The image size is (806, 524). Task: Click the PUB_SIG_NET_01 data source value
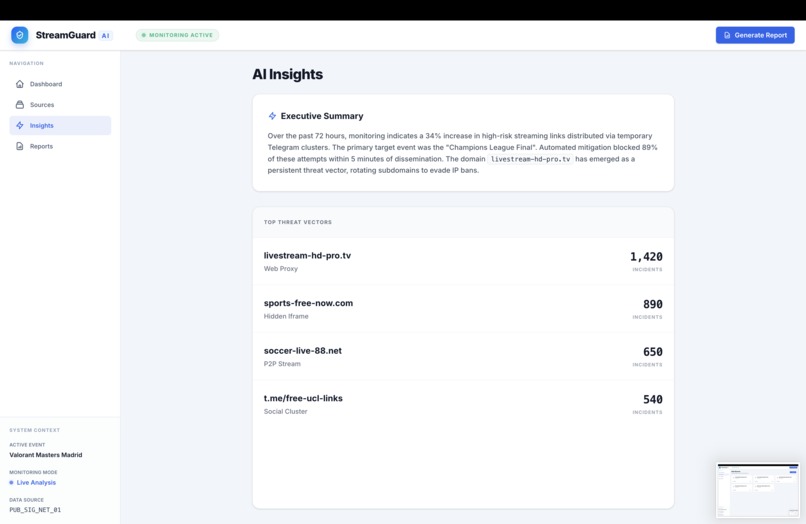click(35, 510)
